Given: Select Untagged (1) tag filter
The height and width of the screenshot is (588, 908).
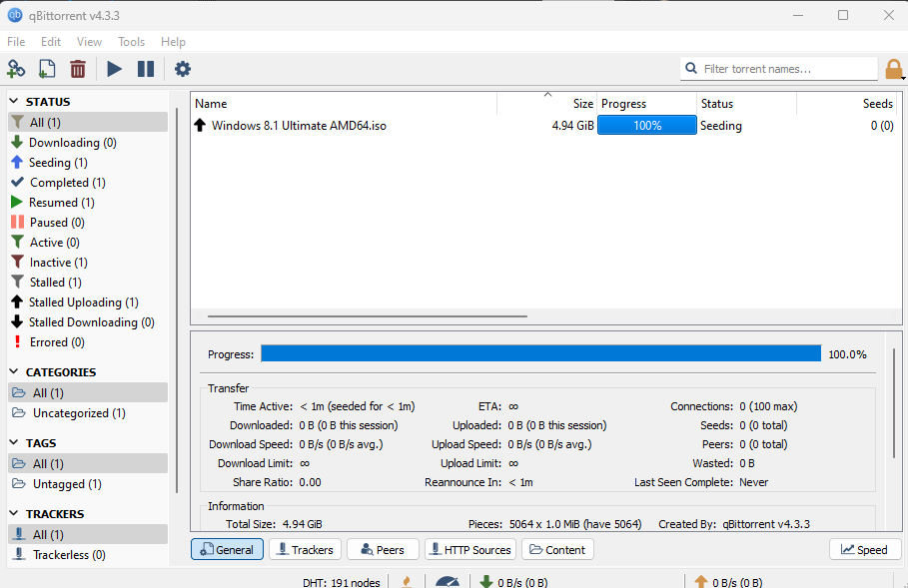Looking at the screenshot, I should pos(88,484).
